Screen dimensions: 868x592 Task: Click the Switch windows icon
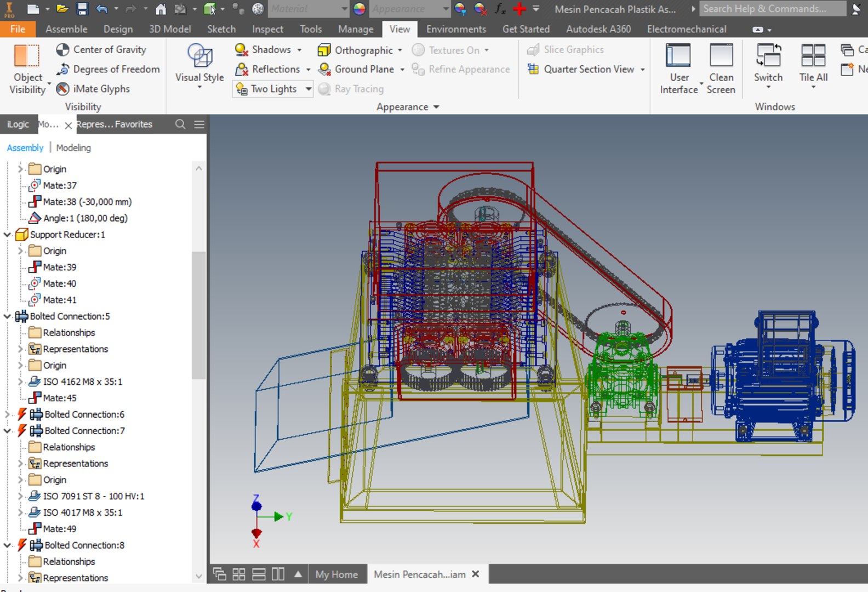click(768, 55)
